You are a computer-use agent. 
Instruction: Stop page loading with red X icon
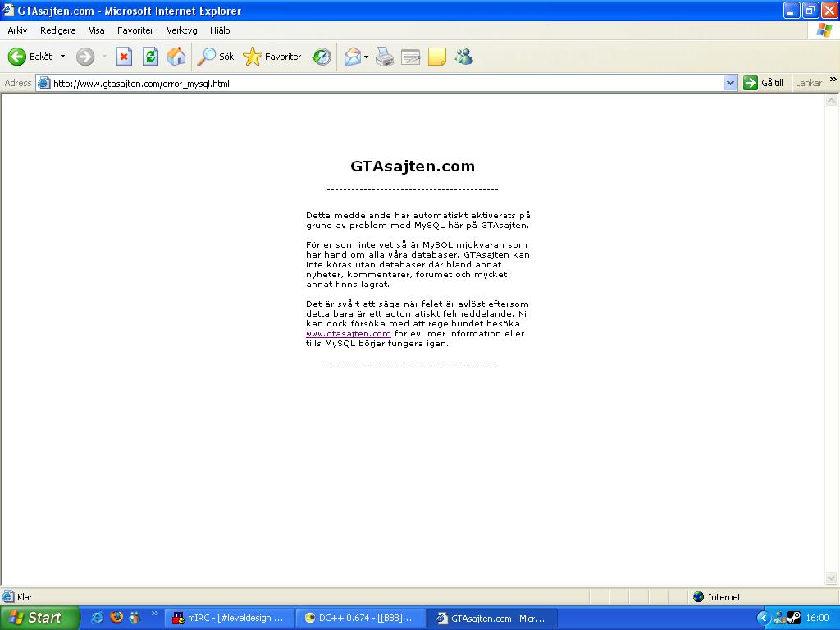point(124,57)
